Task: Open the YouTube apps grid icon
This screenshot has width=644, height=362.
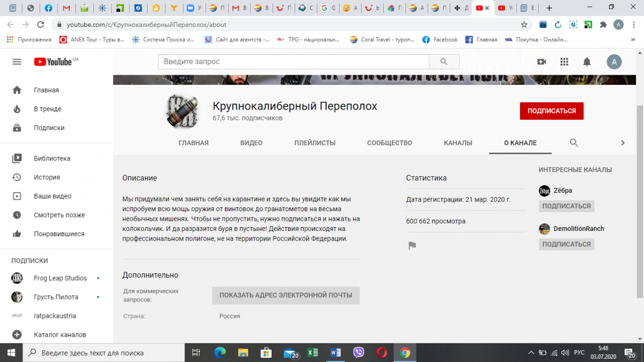Action: click(564, 62)
